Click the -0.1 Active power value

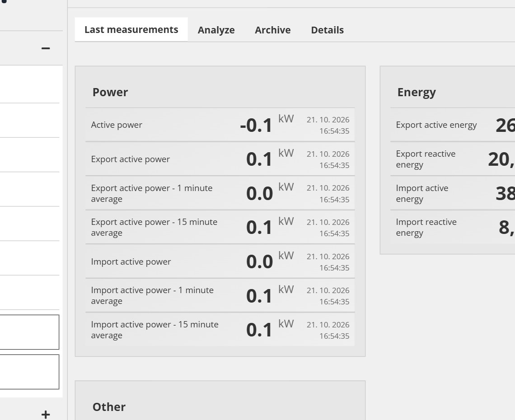click(256, 125)
